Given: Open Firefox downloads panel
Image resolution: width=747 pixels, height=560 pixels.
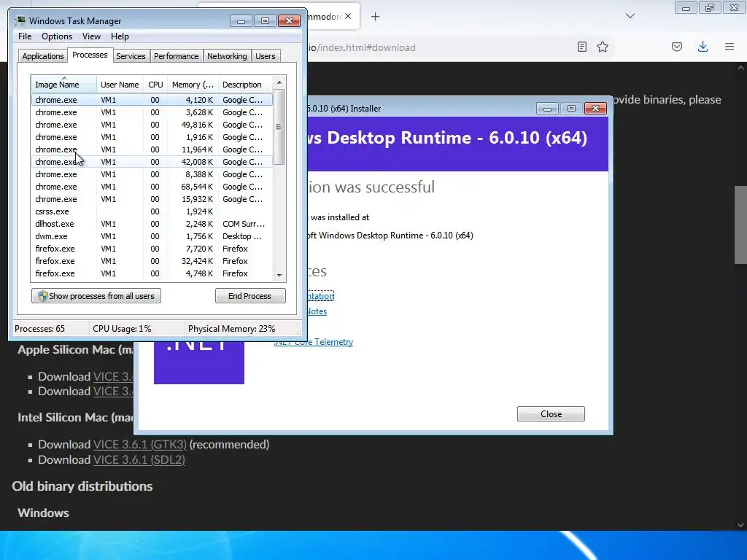Looking at the screenshot, I should [703, 47].
